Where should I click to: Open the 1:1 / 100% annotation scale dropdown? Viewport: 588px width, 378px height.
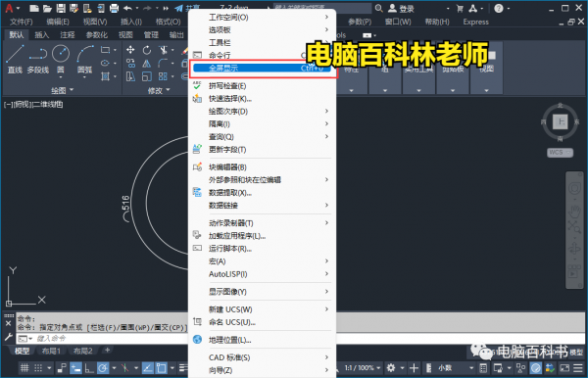pyautogui.click(x=363, y=368)
